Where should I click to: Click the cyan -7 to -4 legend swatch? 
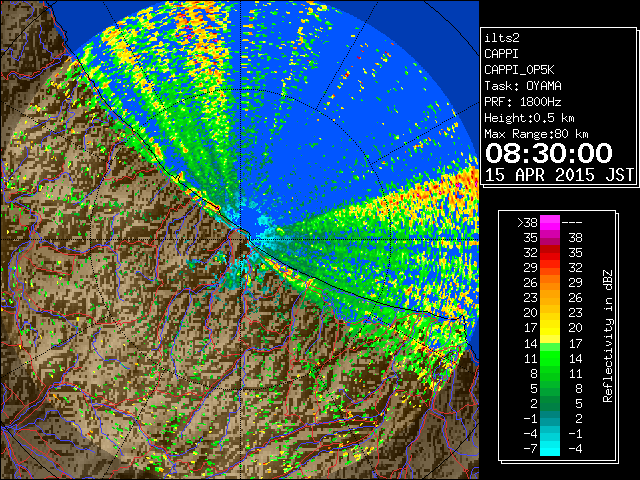coord(550,448)
